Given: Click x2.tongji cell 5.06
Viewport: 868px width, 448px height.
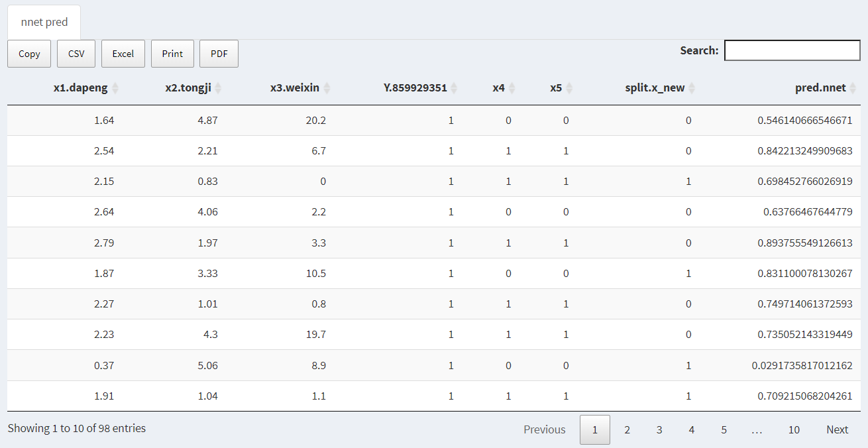Looking at the screenshot, I should [207, 365].
